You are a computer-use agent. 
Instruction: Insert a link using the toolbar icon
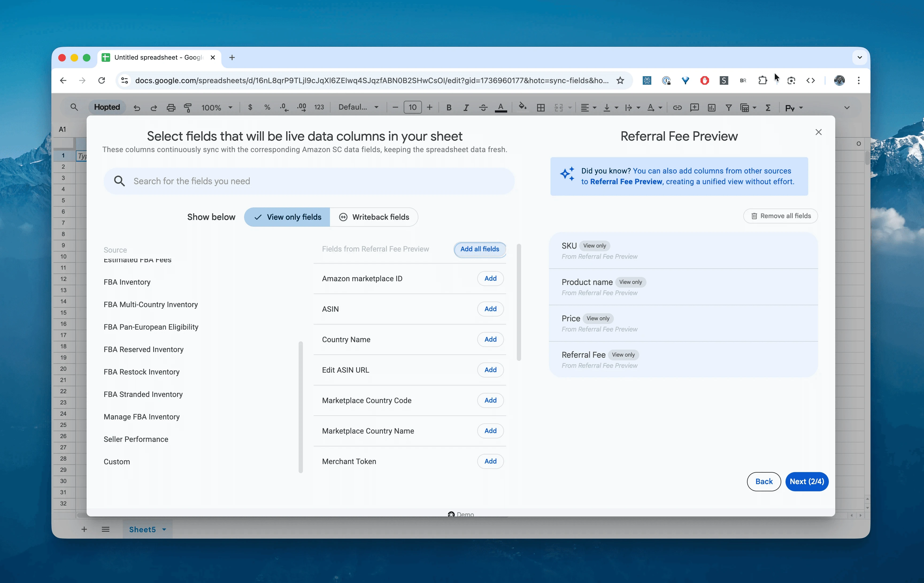pos(677,108)
